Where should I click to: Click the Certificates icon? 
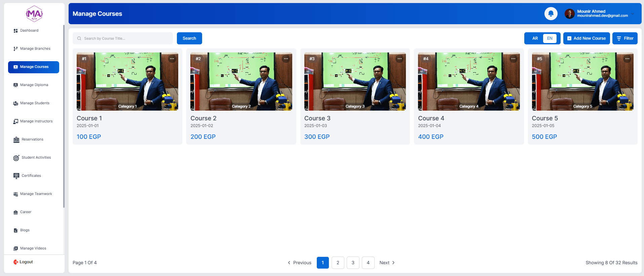pos(16,176)
